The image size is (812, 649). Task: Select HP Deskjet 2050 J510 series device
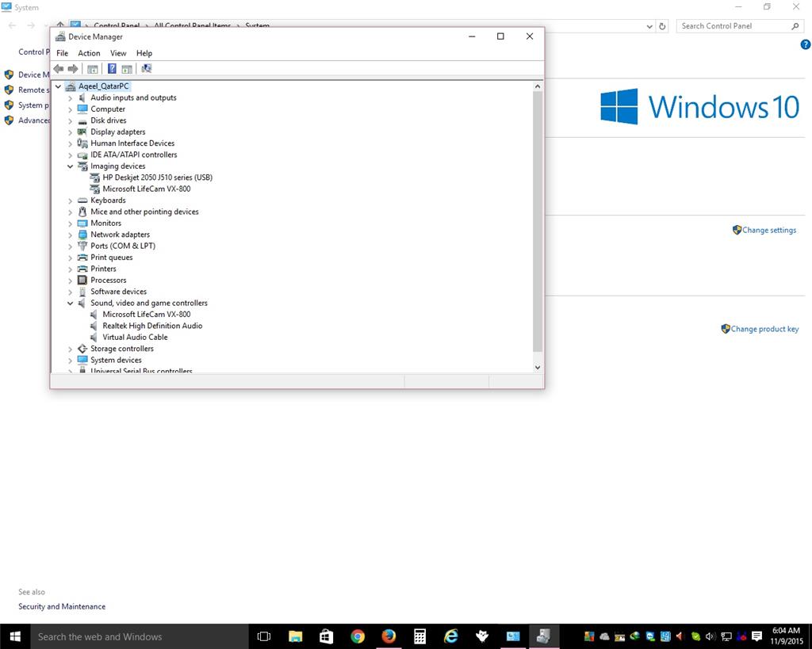(158, 178)
